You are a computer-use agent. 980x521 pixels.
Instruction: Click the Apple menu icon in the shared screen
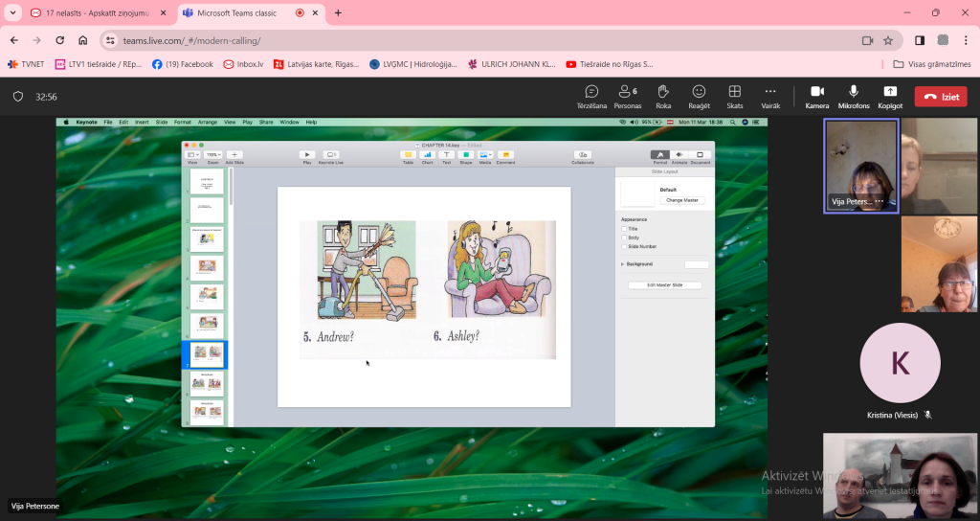pyautogui.click(x=66, y=123)
